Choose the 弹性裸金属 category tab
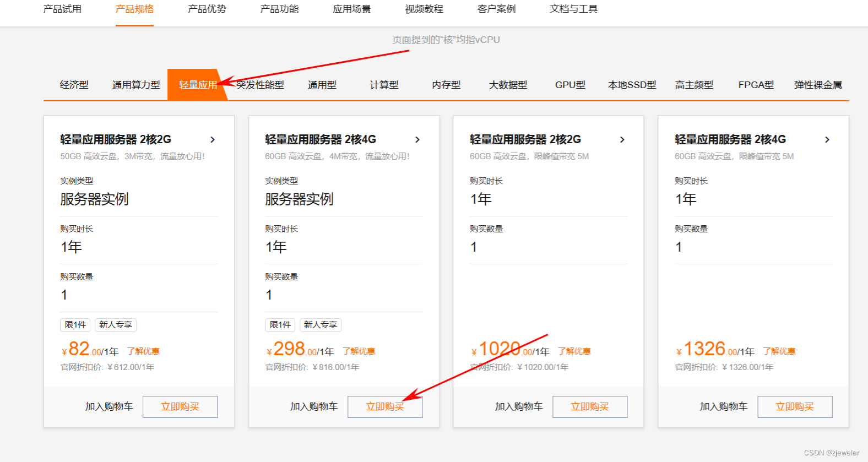 [818, 85]
